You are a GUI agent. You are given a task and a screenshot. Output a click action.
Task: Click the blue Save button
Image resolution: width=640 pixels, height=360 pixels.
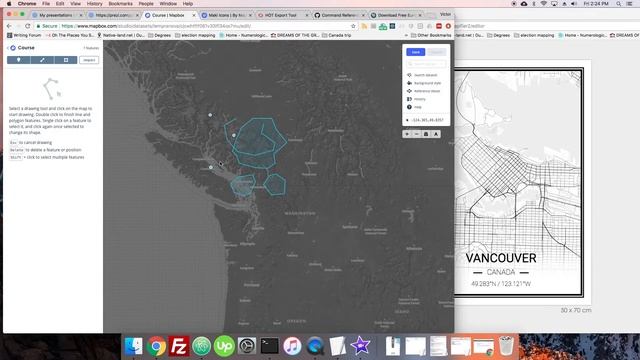[x=416, y=52]
